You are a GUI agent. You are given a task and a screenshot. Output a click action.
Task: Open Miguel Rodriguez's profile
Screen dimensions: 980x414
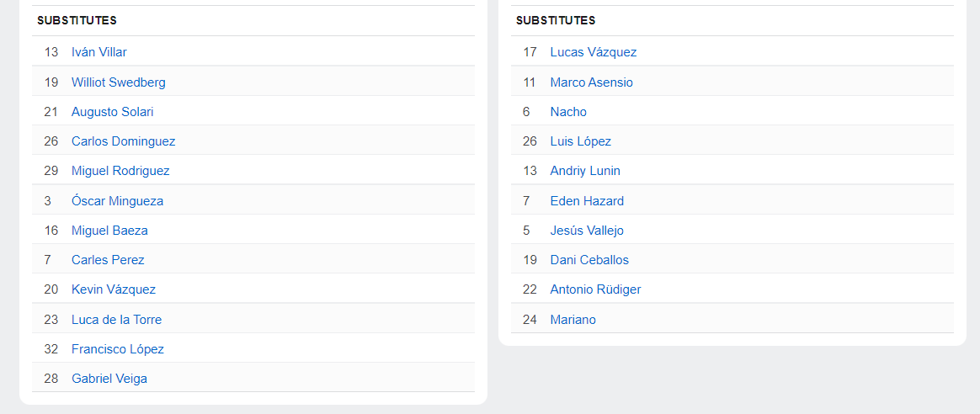(x=120, y=171)
